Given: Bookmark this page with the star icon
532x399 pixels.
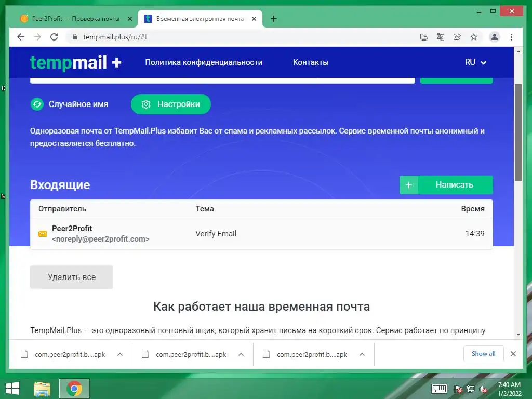Looking at the screenshot, I should (474, 37).
